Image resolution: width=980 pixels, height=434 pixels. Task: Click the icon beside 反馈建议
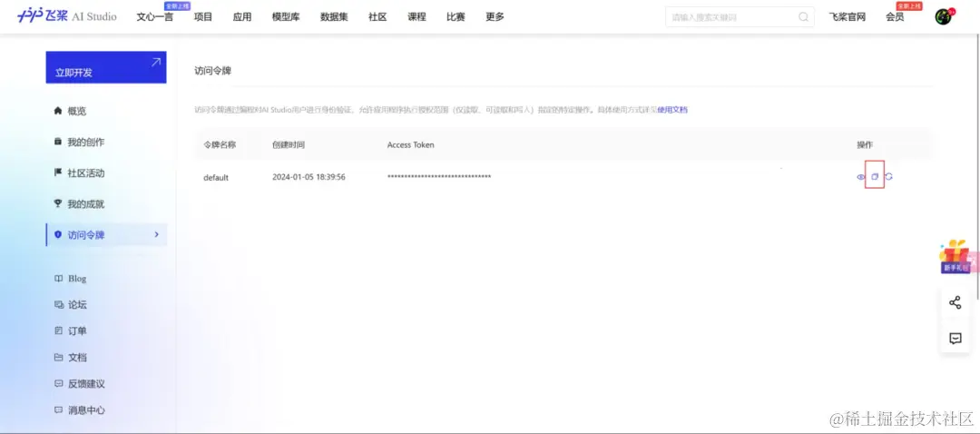58,383
